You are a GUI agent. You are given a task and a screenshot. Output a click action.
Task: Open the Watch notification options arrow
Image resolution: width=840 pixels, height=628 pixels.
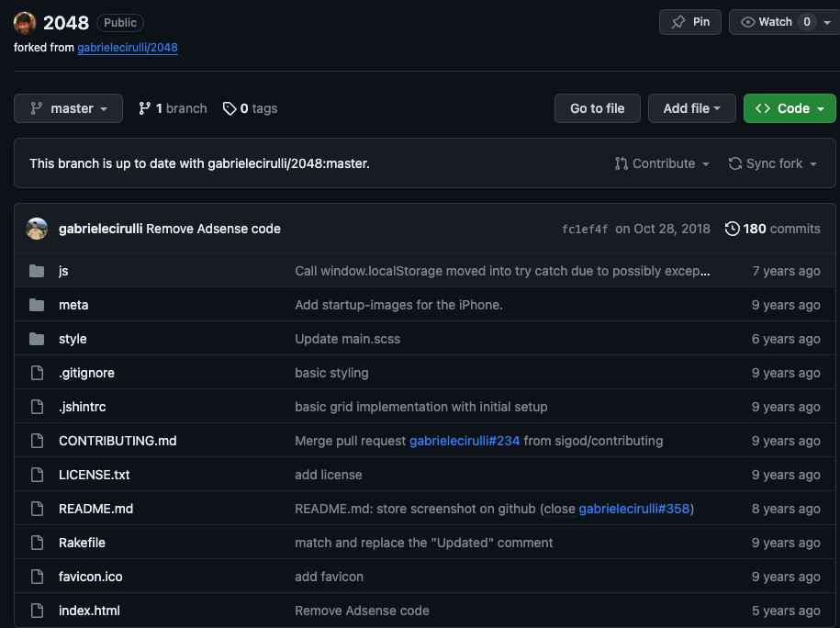[827, 23]
